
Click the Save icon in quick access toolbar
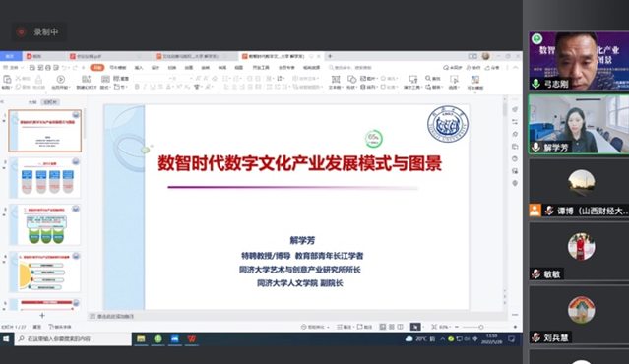[x=32, y=67]
